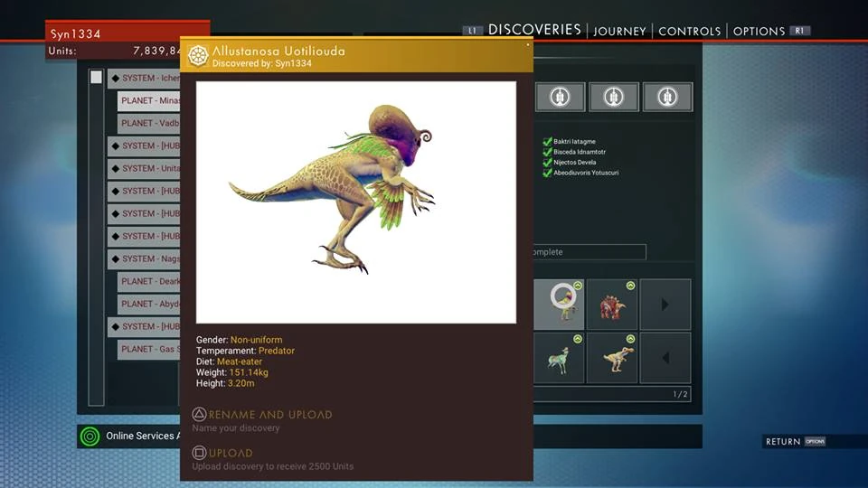Open the SYSTEM - Nags row

144,259
